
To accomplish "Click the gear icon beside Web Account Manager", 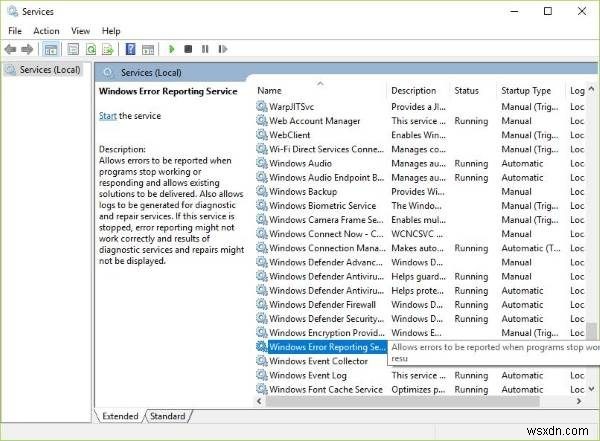I will coord(262,121).
